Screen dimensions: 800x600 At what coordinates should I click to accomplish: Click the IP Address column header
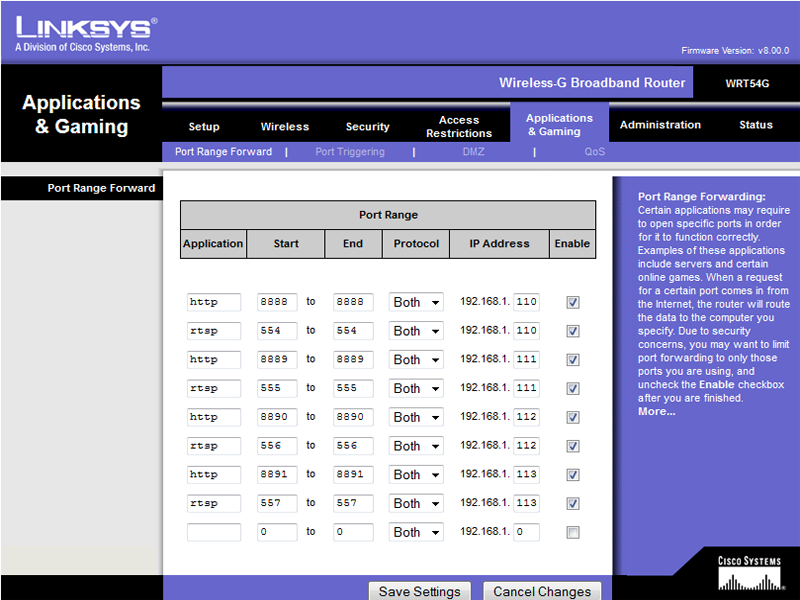click(499, 244)
